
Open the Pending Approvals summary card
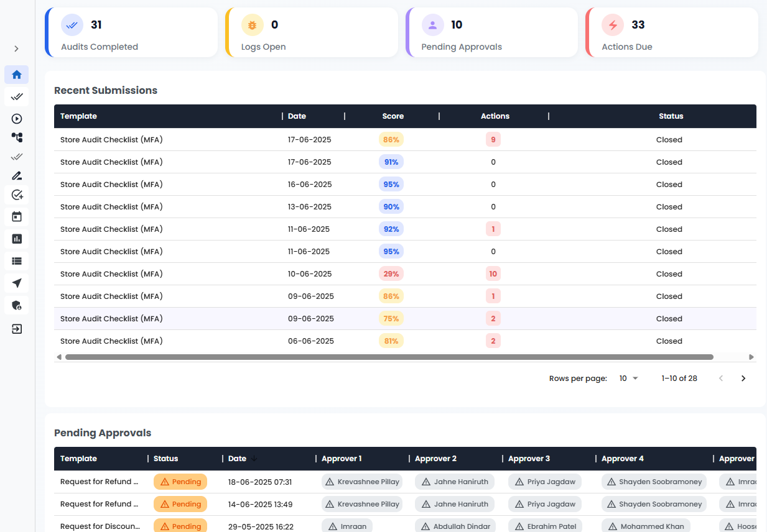[491, 33]
